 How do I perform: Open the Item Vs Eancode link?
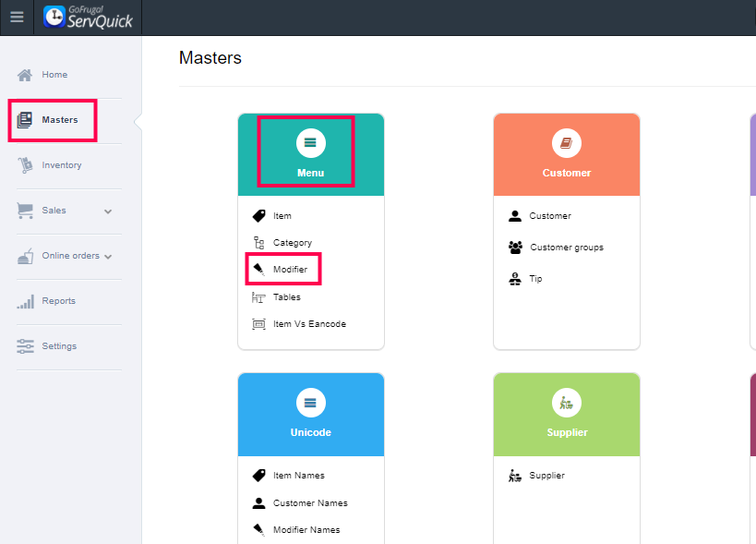pyautogui.click(x=309, y=324)
